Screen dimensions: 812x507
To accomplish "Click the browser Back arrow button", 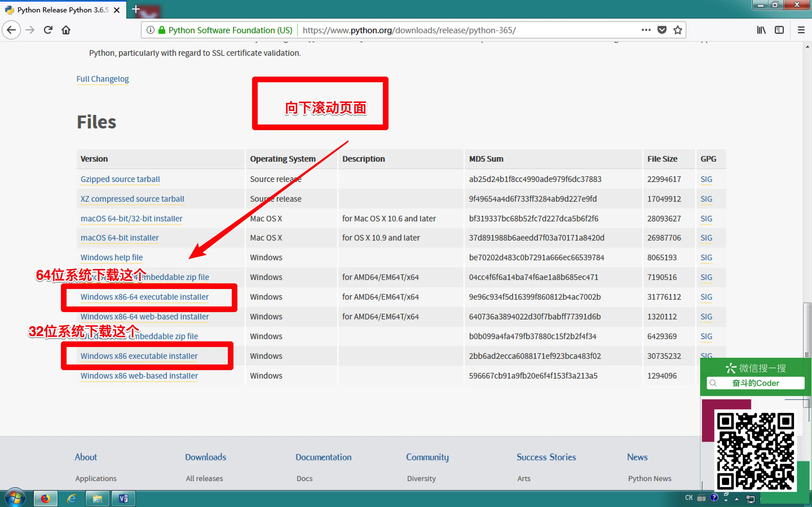I will (x=11, y=30).
